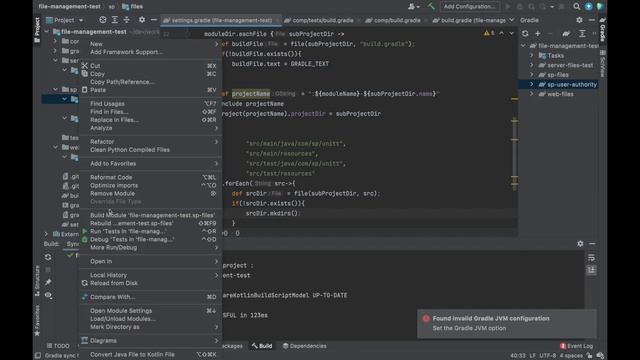Viewport: 640px width, 360px height.
Task: Open the New submenu
Action: 150,44
